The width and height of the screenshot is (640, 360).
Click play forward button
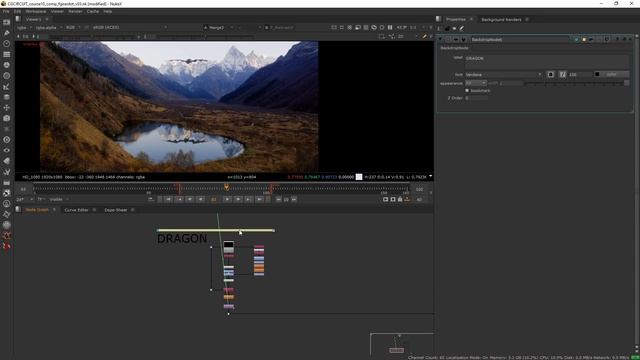click(227, 199)
